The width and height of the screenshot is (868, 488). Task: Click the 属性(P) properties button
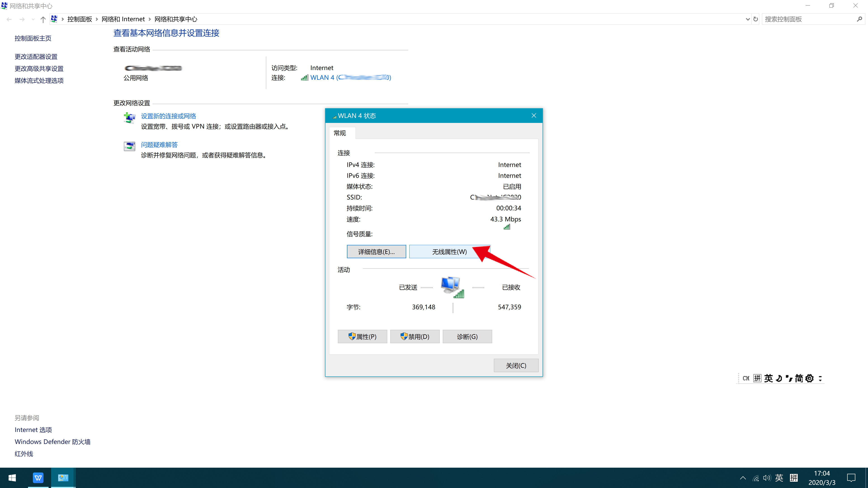pos(362,336)
